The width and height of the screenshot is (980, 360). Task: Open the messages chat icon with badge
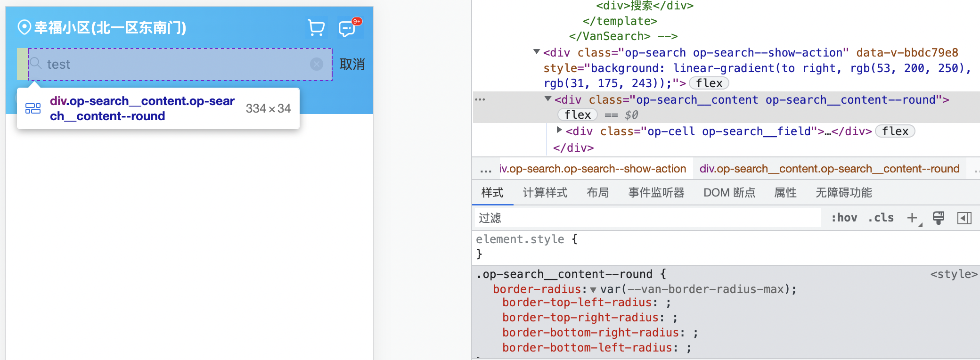(x=350, y=27)
